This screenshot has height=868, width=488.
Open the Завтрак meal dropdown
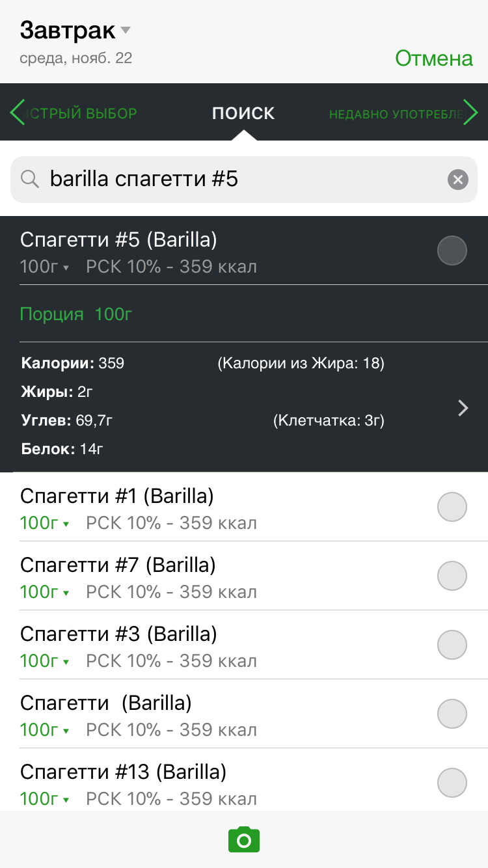(x=75, y=30)
